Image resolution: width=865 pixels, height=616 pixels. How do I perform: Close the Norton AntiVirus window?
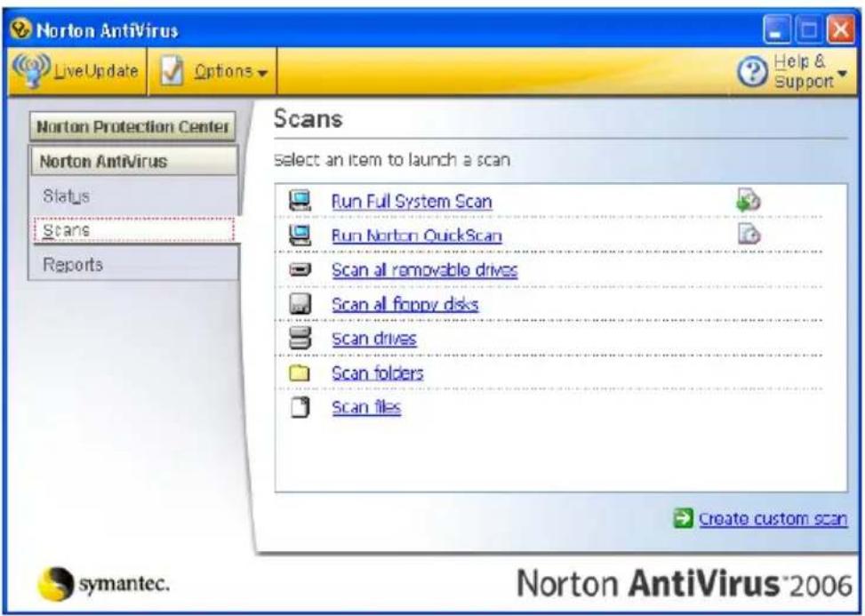point(841,29)
